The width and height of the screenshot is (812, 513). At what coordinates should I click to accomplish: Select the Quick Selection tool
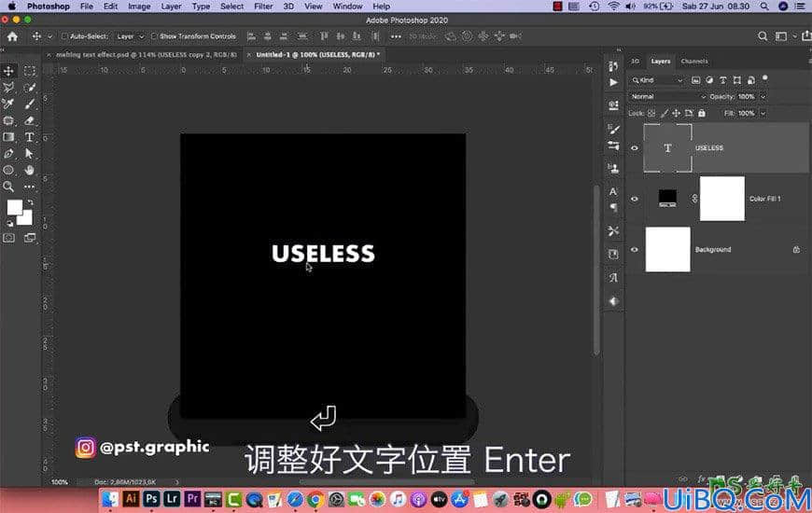30,88
